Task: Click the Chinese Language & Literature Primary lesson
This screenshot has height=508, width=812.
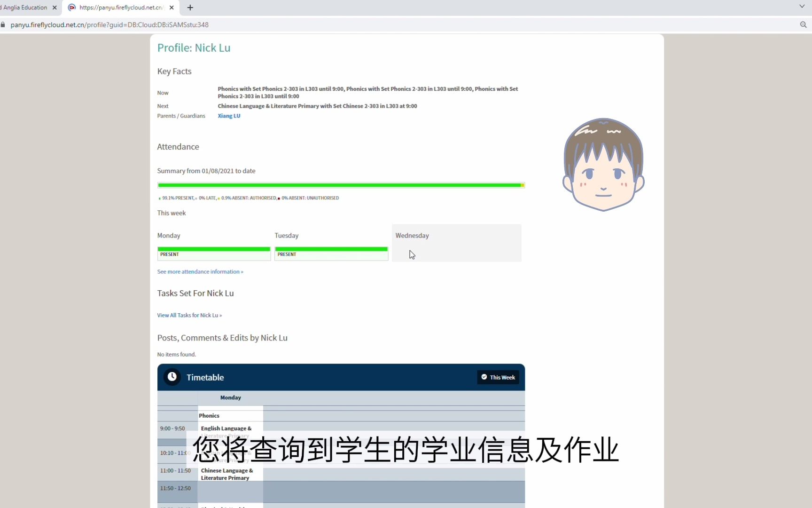Action: (x=227, y=474)
